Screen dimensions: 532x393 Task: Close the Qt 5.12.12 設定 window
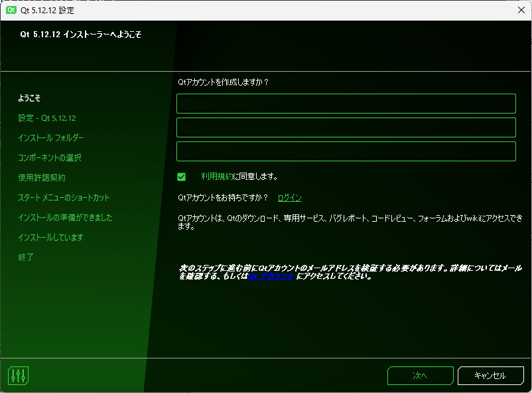point(521,10)
